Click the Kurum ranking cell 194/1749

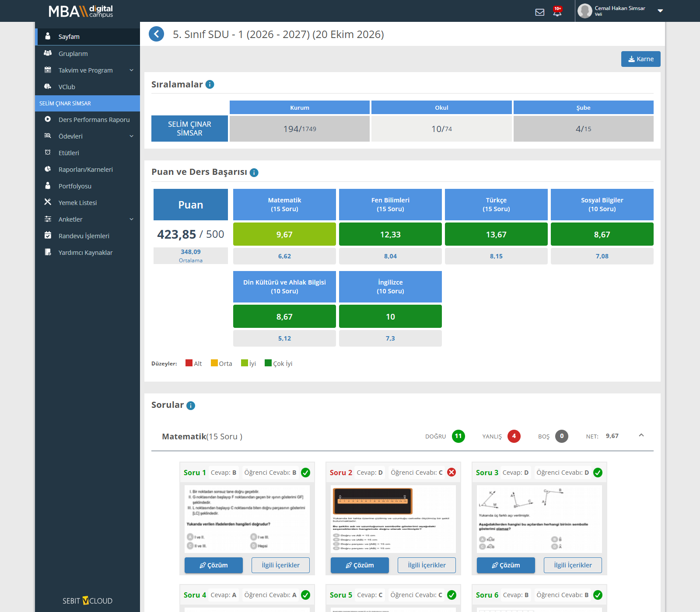coord(300,129)
